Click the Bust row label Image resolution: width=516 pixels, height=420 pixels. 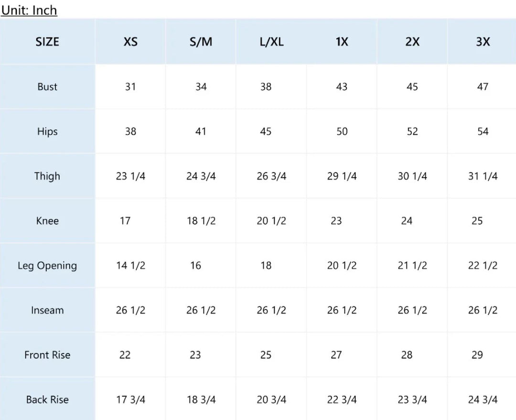coord(47,86)
